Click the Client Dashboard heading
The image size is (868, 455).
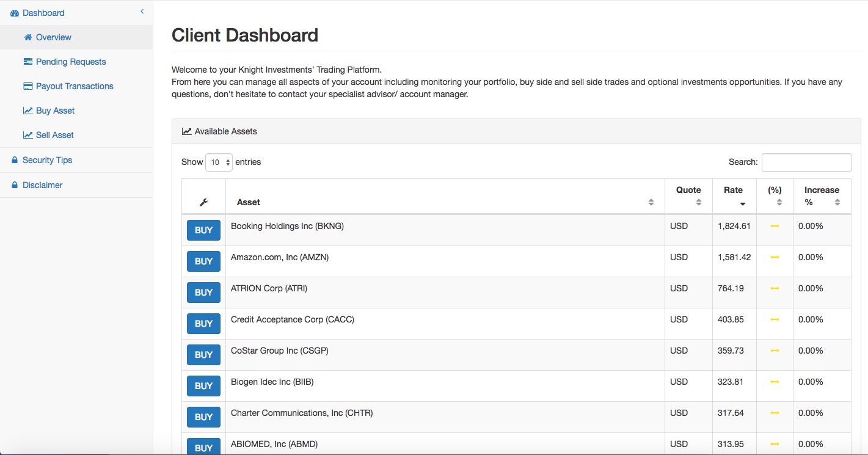tap(245, 35)
